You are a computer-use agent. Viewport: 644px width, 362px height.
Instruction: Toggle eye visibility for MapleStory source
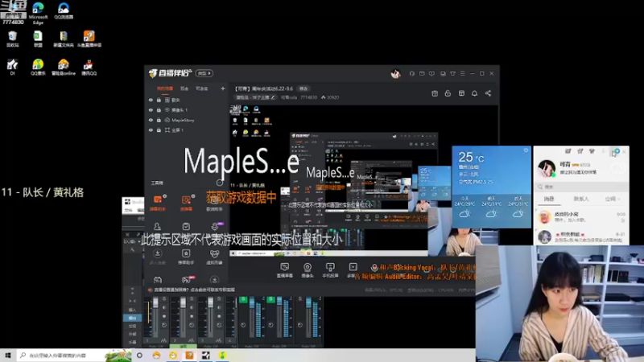(x=151, y=120)
